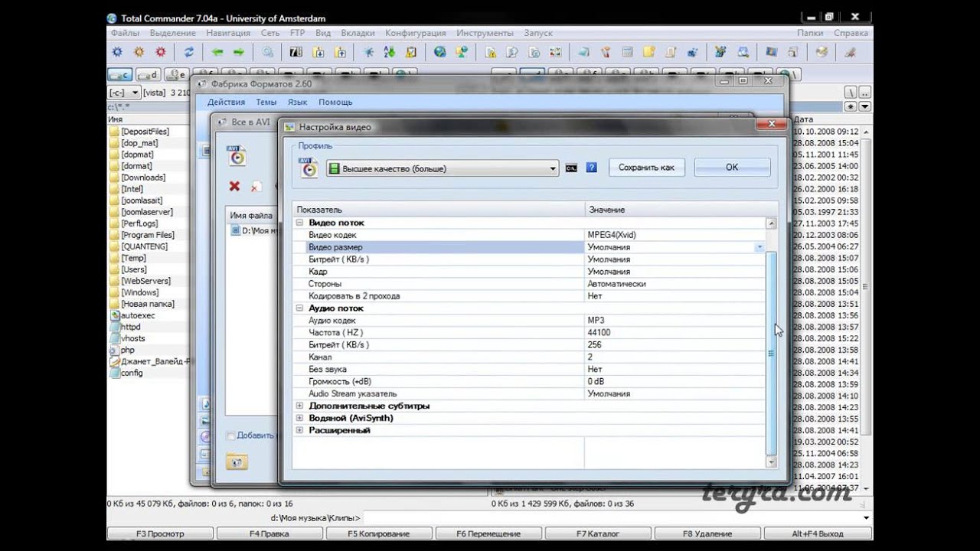Collapse the Аудио поток section
Screen dimensions: 980x551
(299, 308)
